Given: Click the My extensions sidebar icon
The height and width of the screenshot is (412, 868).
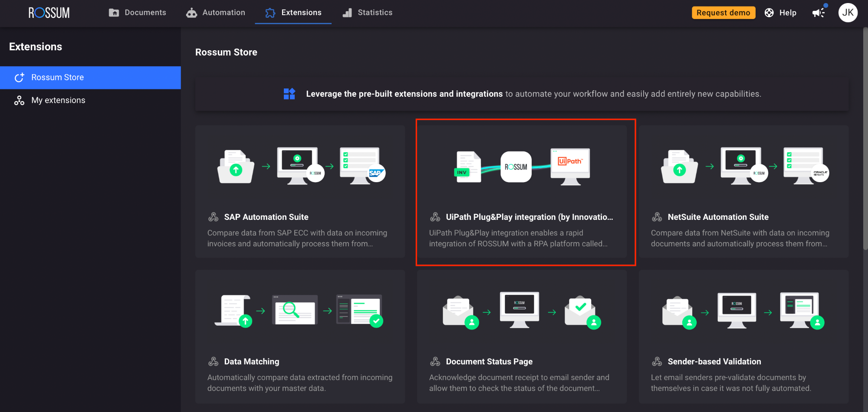Looking at the screenshot, I should pos(19,101).
